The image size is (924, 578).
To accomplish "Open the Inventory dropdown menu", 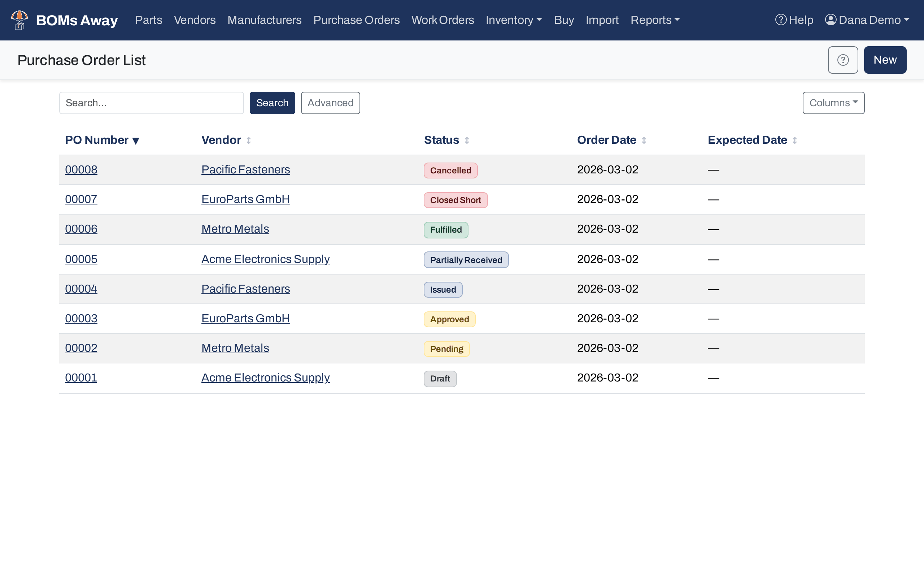I will [514, 20].
